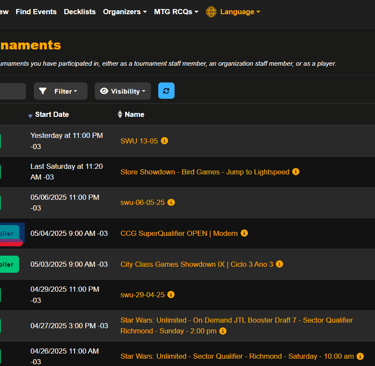The height and width of the screenshot is (366, 375).
Task: Click info icon next to swu-06-05-25
Action: pos(171,202)
